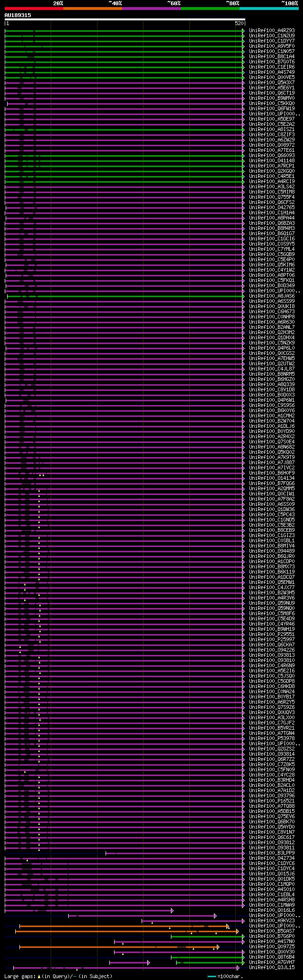Click label UniRef100_B8M4M3

coord(272,228)
